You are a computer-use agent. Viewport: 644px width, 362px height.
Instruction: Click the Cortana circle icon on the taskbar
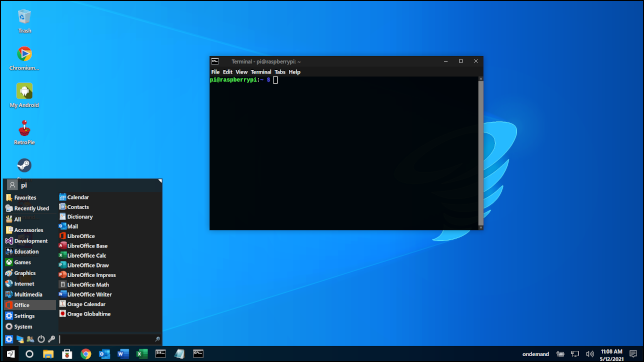tap(29, 354)
